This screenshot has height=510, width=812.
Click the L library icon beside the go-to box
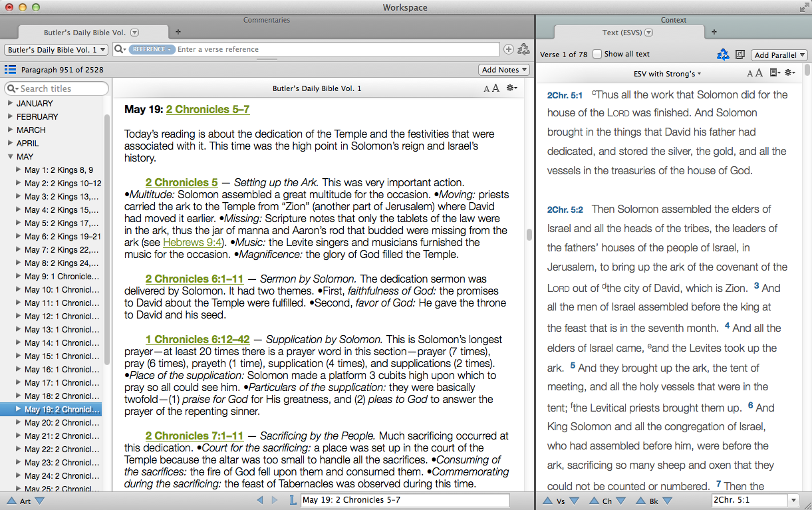coord(293,500)
